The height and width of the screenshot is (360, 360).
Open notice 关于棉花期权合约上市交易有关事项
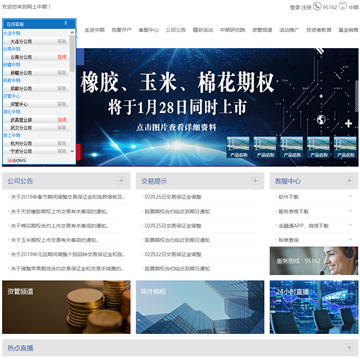click(x=60, y=226)
